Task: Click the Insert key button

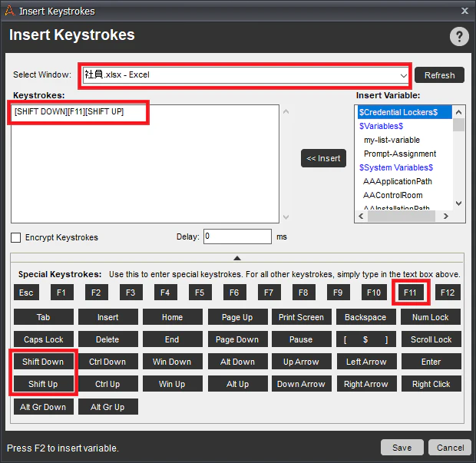Action: click(108, 317)
